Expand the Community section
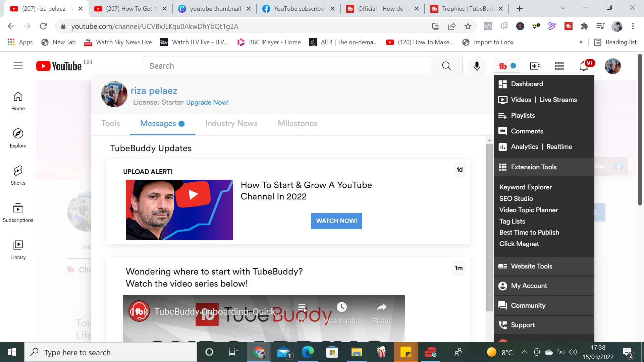 pos(544,305)
